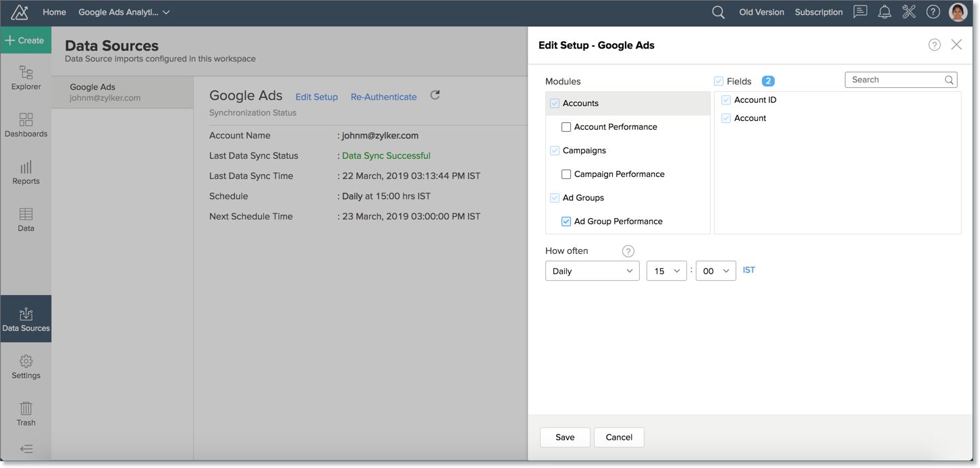
Task: Click the Re-Authenticate link
Action: (383, 97)
